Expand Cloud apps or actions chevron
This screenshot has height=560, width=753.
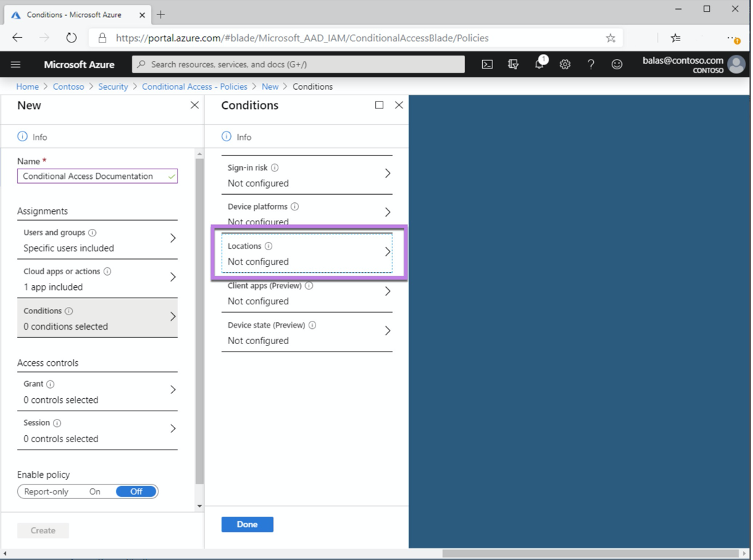(x=173, y=277)
